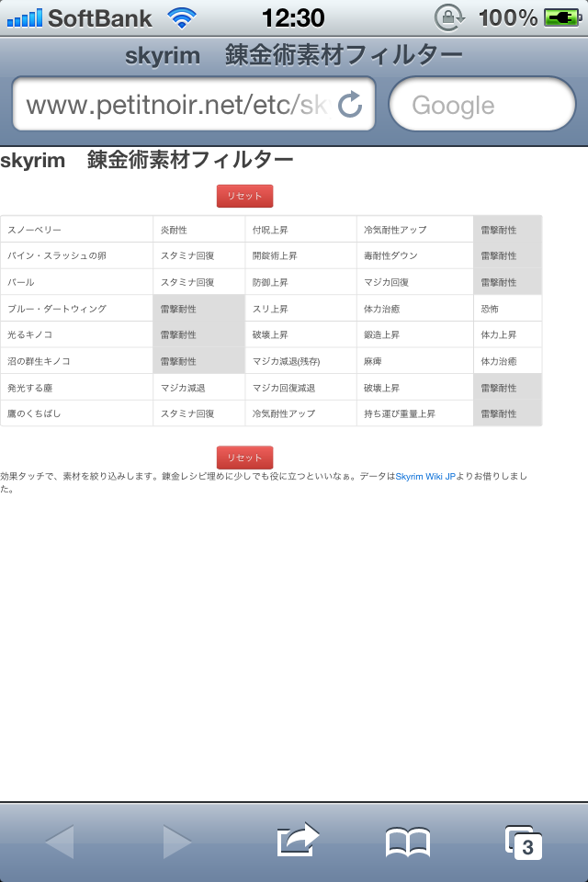The height and width of the screenshot is (882, 588).
Task: Select the 沼の群生キノコ ingredient cell
Action: coord(77,360)
